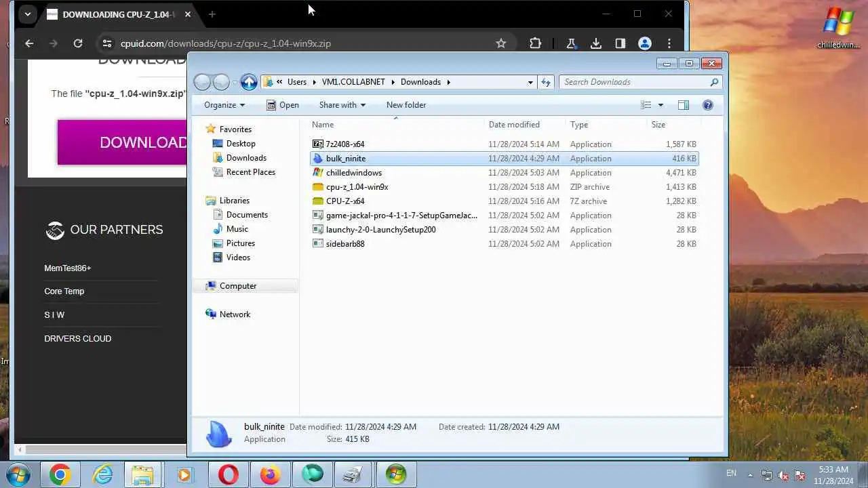Open Chrome profile avatar icon
Viewport: 868px width, 488px height.
point(645,43)
